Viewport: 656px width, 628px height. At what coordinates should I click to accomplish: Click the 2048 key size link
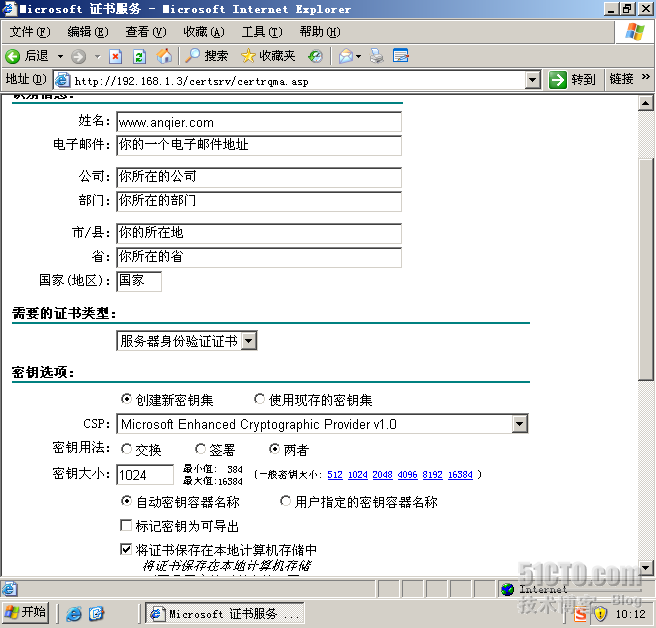[x=382, y=474]
